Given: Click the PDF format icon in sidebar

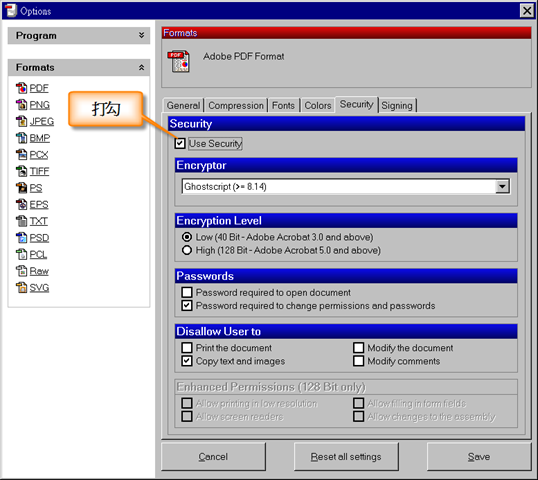Looking at the screenshot, I should click(21, 88).
